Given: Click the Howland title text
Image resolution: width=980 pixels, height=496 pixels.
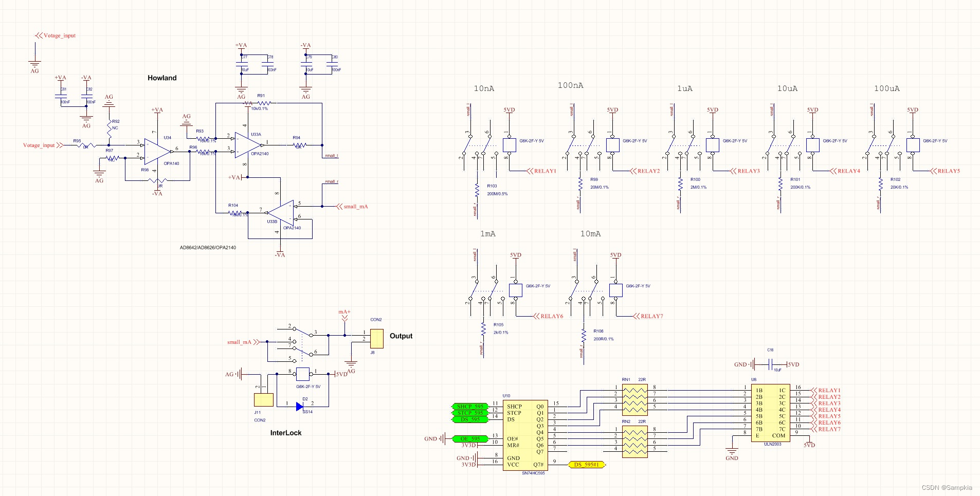Looking at the screenshot, I should point(162,78).
